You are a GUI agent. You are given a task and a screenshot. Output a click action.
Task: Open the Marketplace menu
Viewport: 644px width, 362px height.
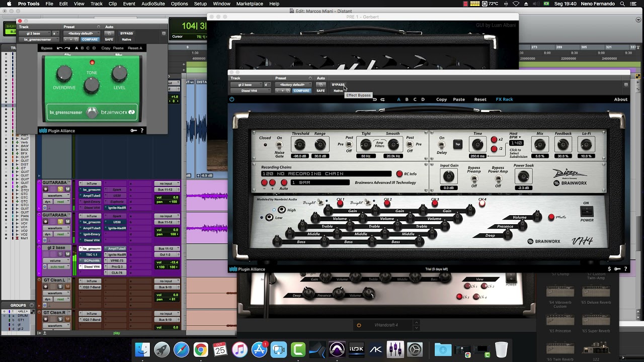(250, 4)
